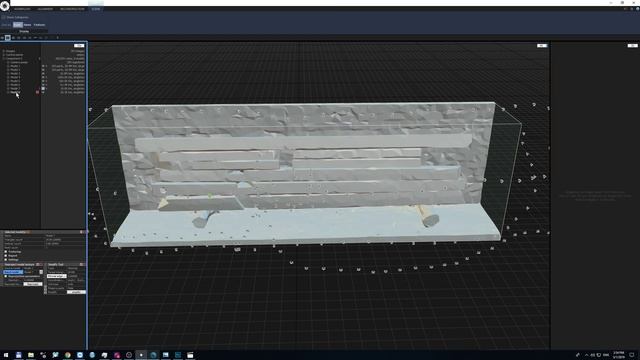The image size is (640, 360).
Task: Click the fourth layout icon in the toolbar
Action: point(19,38)
